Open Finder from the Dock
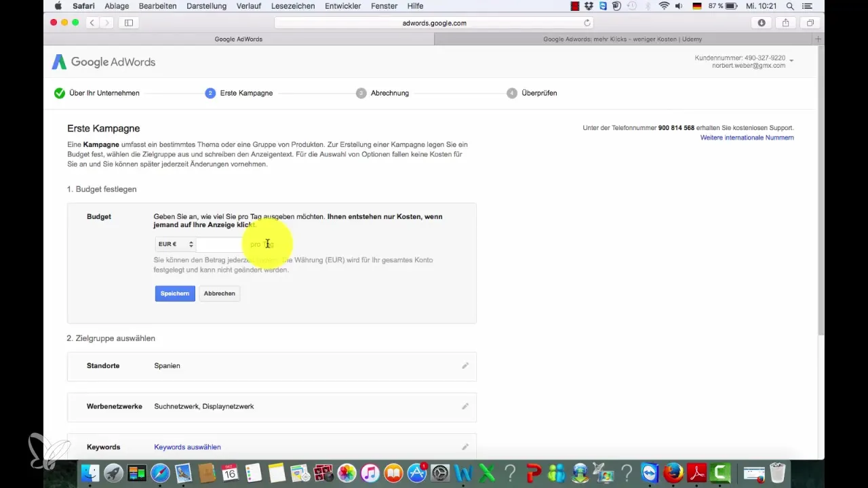Screen dimensions: 868x488 click(x=90, y=473)
